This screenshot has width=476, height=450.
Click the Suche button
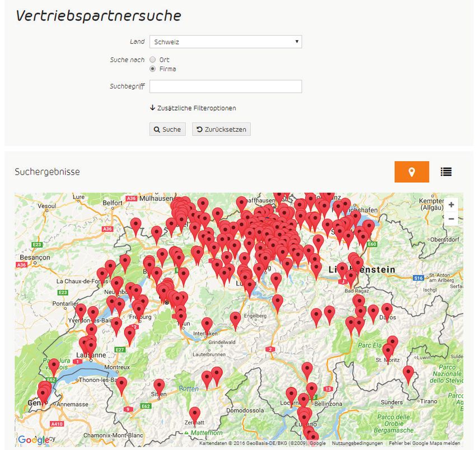167,129
